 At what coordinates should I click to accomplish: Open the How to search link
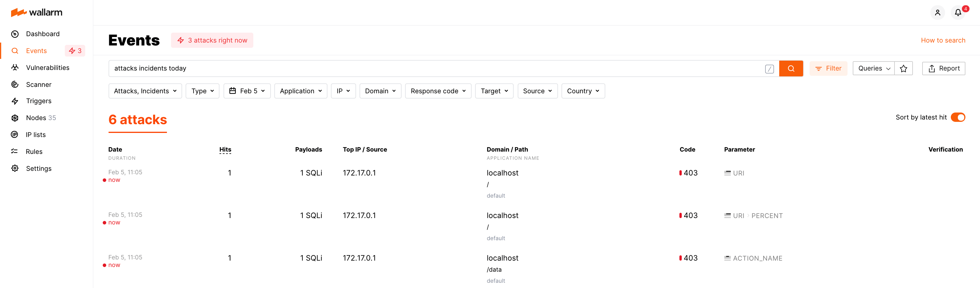tap(943, 40)
